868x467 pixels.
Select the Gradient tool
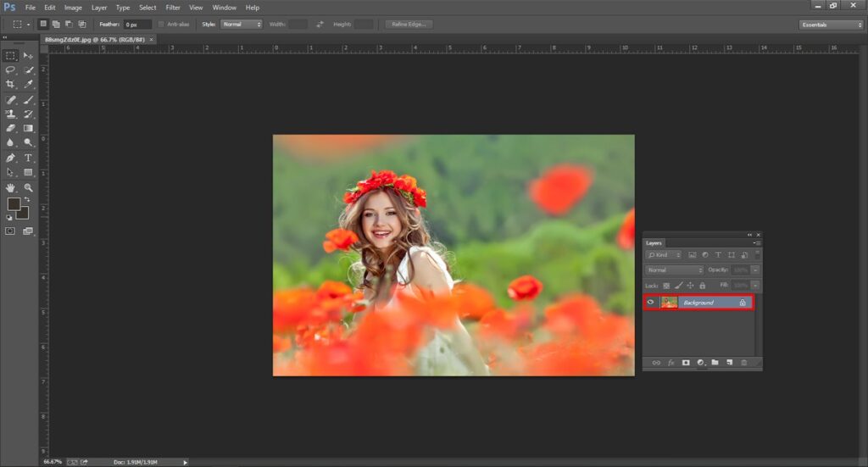[x=28, y=128]
